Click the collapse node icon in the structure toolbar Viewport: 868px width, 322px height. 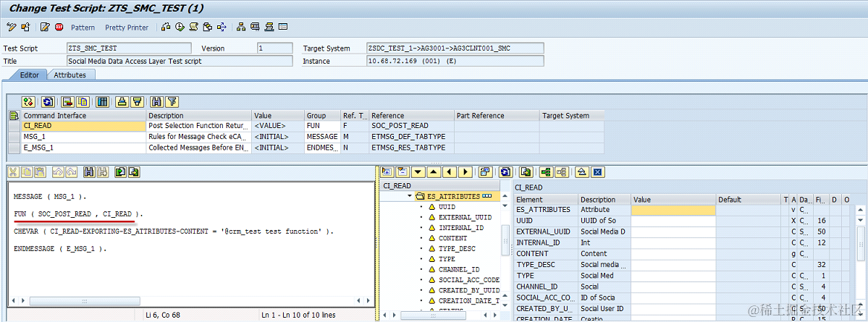[x=402, y=172]
